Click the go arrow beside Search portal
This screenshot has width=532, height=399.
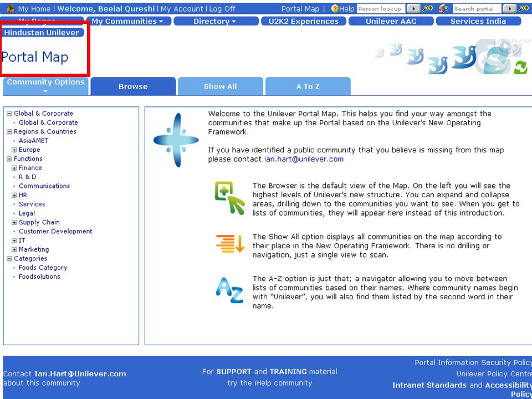[x=509, y=8]
